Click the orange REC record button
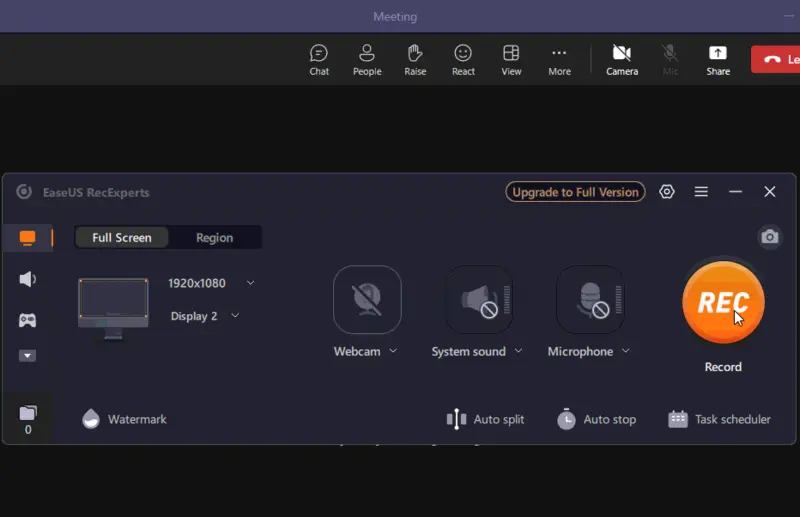Screen dimensions: 800x517 click(x=723, y=302)
